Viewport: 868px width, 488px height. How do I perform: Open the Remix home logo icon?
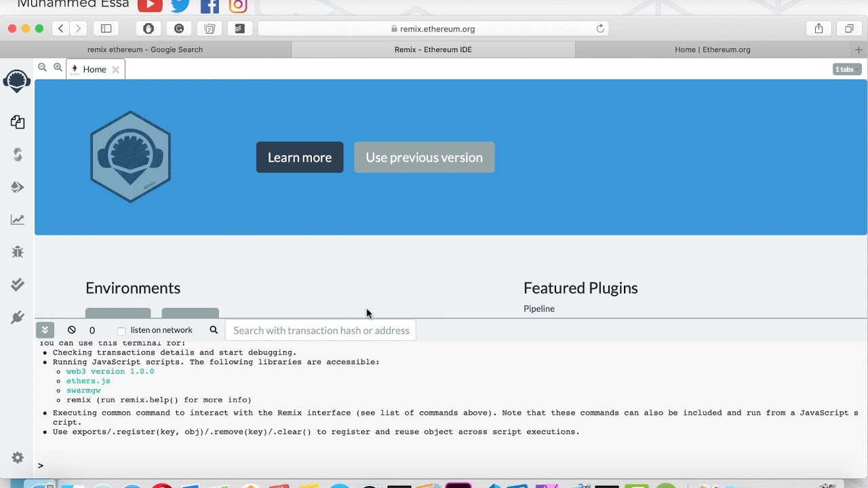17,81
